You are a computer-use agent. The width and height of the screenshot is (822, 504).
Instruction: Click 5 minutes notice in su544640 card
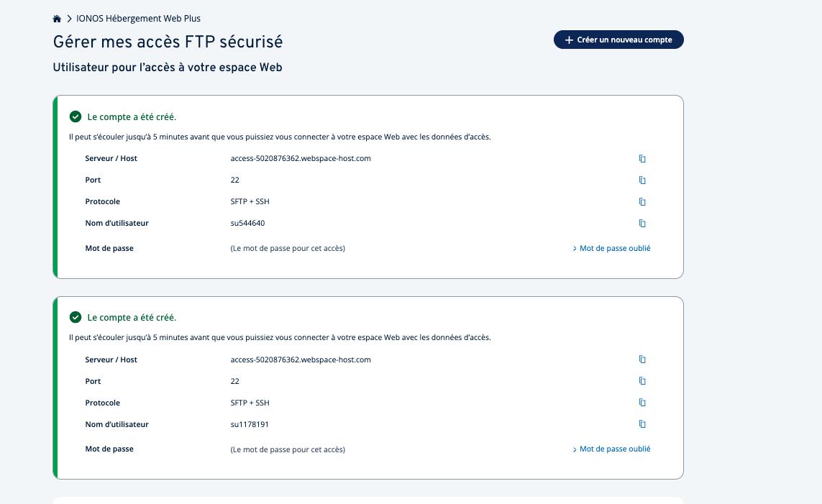(x=280, y=137)
